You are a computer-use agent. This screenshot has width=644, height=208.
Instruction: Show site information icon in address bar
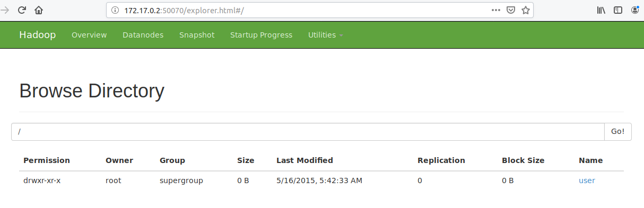coord(116,10)
